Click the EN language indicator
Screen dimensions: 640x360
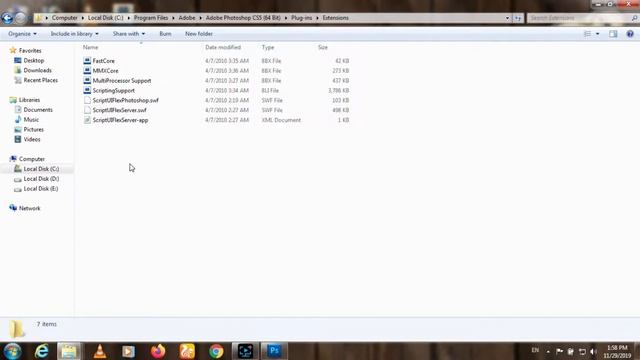click(535, 351)
